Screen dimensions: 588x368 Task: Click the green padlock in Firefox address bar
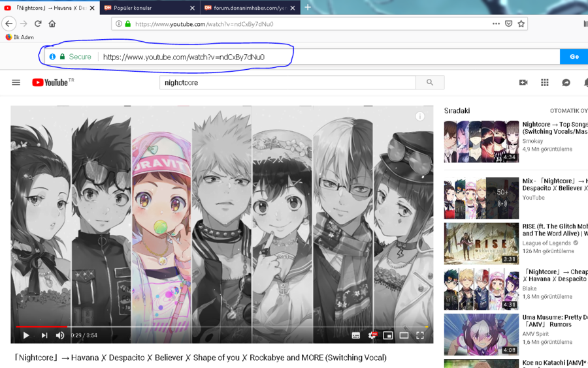128,24
